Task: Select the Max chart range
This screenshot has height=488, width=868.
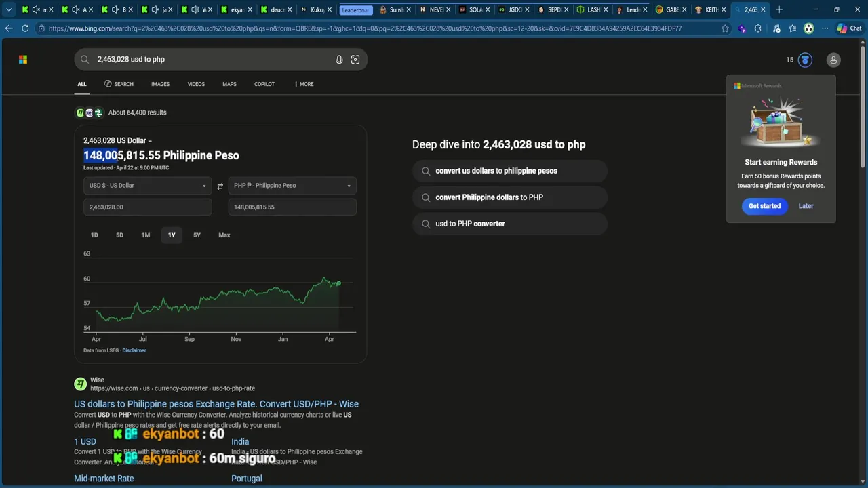Action: coord(224,235)
